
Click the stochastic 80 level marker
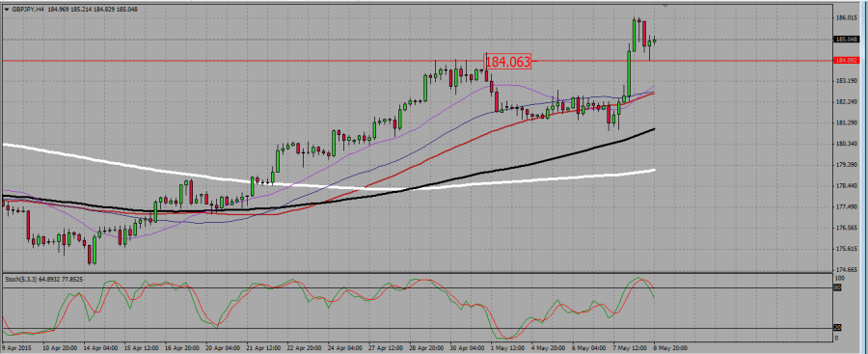coord(837,287)
